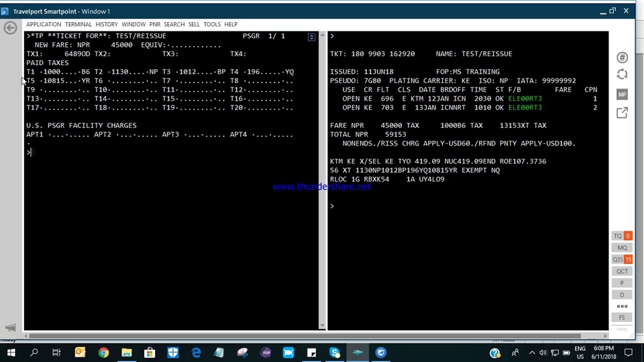Click the MP sidebar button

(623, 95)
